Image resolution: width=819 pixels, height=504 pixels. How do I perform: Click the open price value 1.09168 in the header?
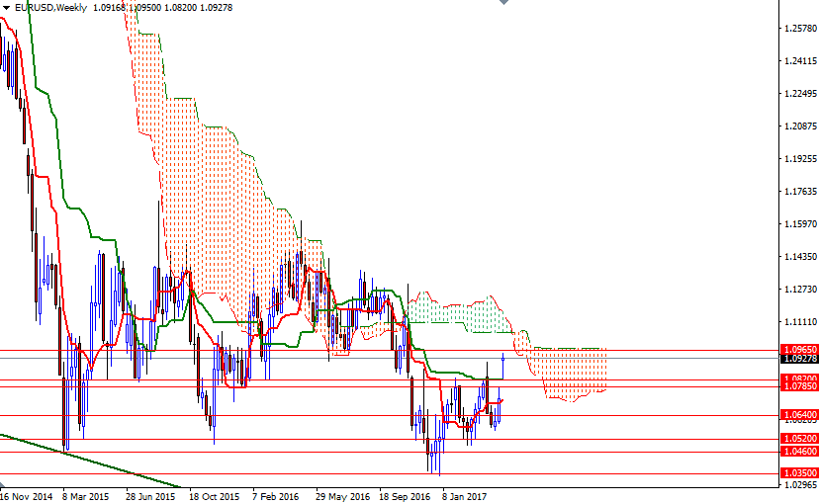(109, 8)
